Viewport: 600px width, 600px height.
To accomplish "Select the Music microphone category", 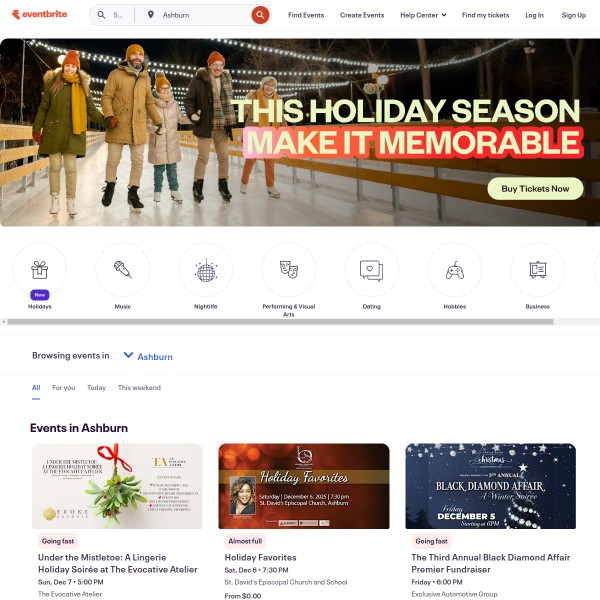I will click(122, 269).
